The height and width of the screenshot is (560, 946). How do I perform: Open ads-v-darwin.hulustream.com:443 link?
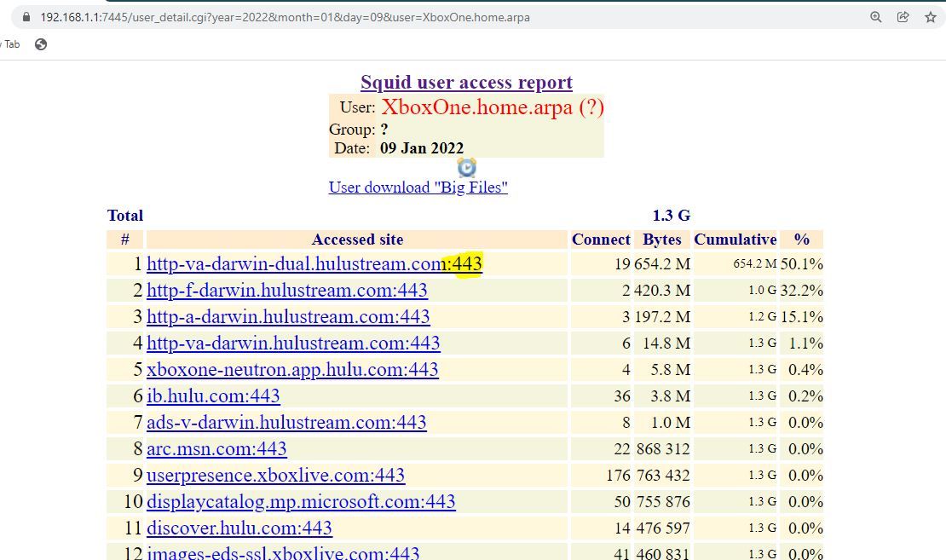click(x=286, y=423)
